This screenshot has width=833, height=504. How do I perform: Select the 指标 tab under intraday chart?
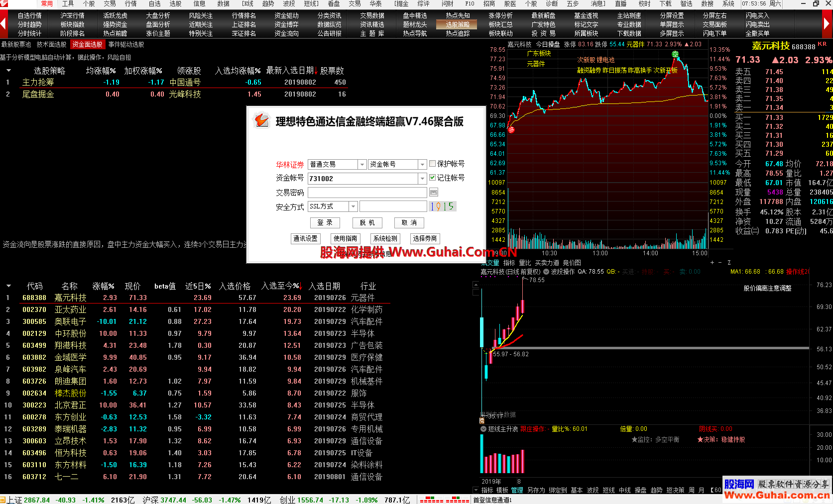tap(509, 263)
